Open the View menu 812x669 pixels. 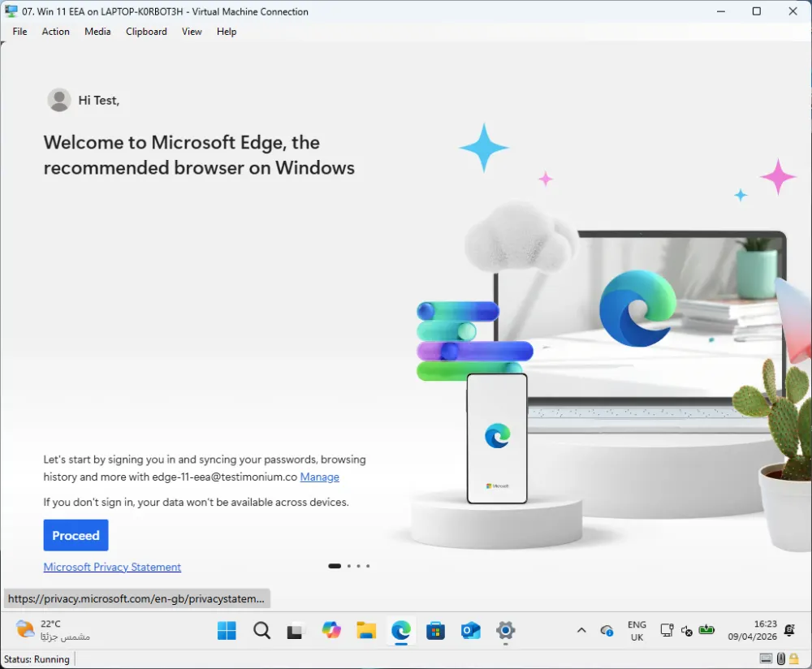pos(192,32)
